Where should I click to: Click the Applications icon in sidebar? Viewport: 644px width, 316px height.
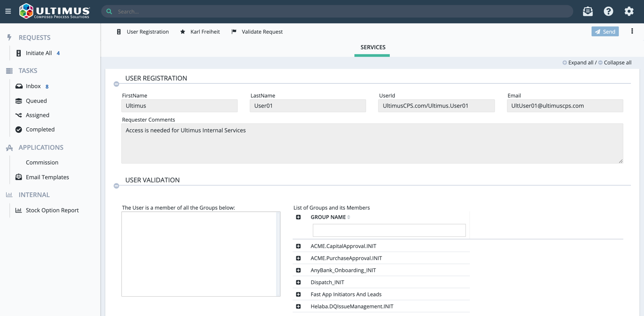tap(9, 148)
